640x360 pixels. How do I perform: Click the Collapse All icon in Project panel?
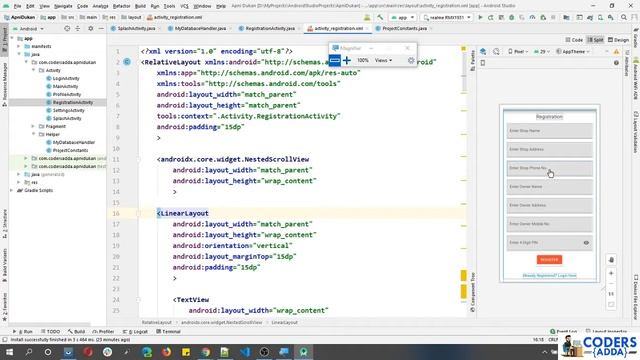point(78,29)
